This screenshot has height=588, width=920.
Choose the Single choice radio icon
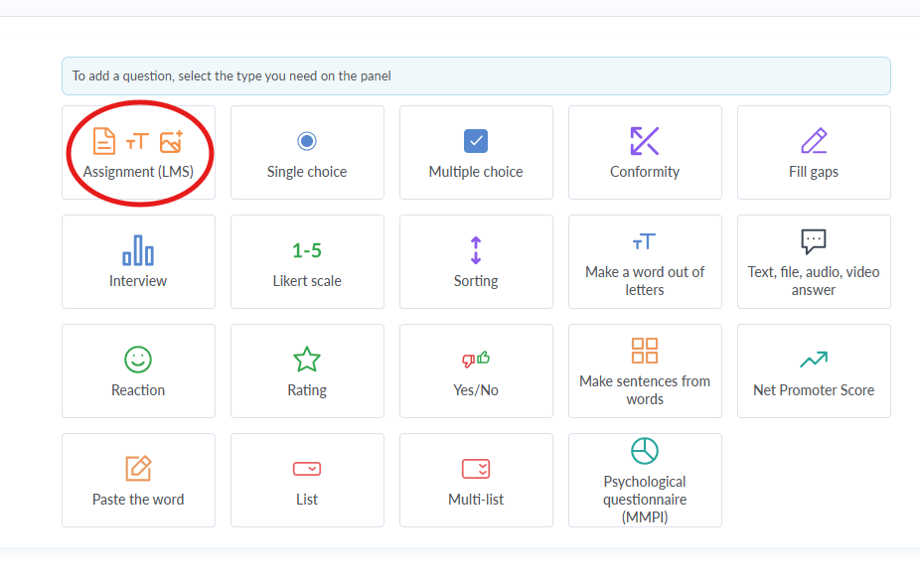(307, 141)
